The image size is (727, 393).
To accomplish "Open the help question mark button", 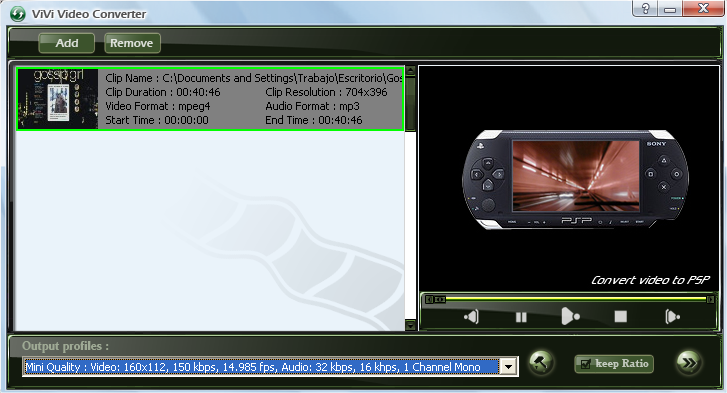I will (646, 8).
